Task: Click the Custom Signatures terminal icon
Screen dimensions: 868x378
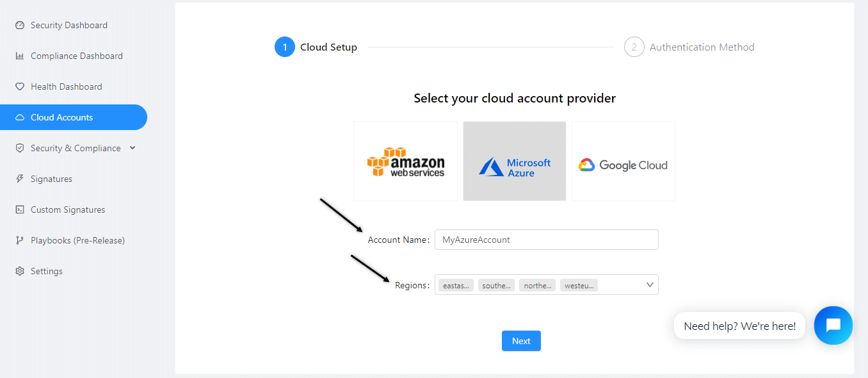Action: 20,210
